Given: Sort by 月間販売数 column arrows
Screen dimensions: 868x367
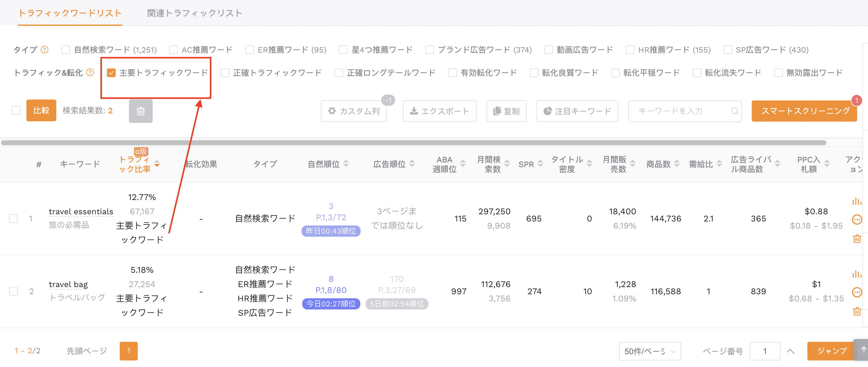Looking at the screenshot, I should click(x=632, y=164).
